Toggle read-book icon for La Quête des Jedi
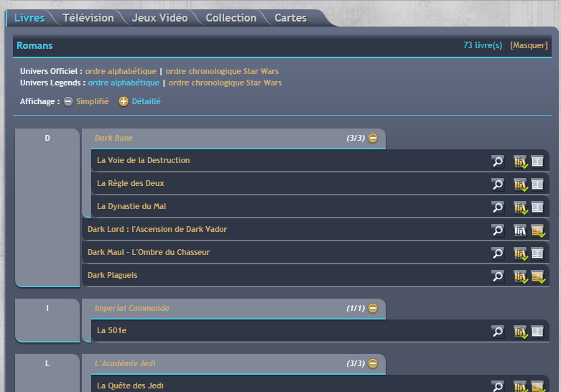This screenshot has height=392, width=561. pos(538,386)
